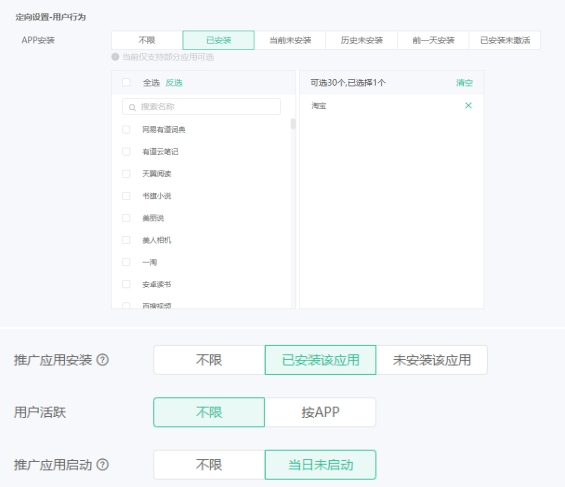
Task: Select 已安装未激活 option
Action: coord(505,40)
